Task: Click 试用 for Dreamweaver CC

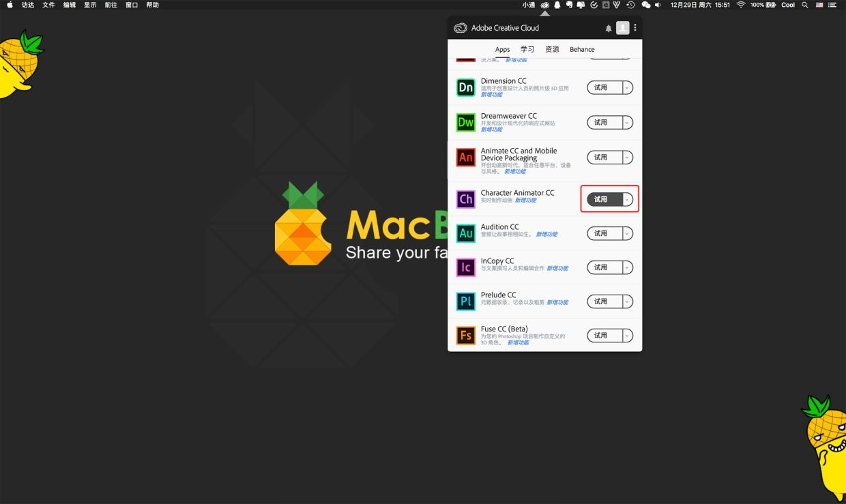Action: (604, 122)
